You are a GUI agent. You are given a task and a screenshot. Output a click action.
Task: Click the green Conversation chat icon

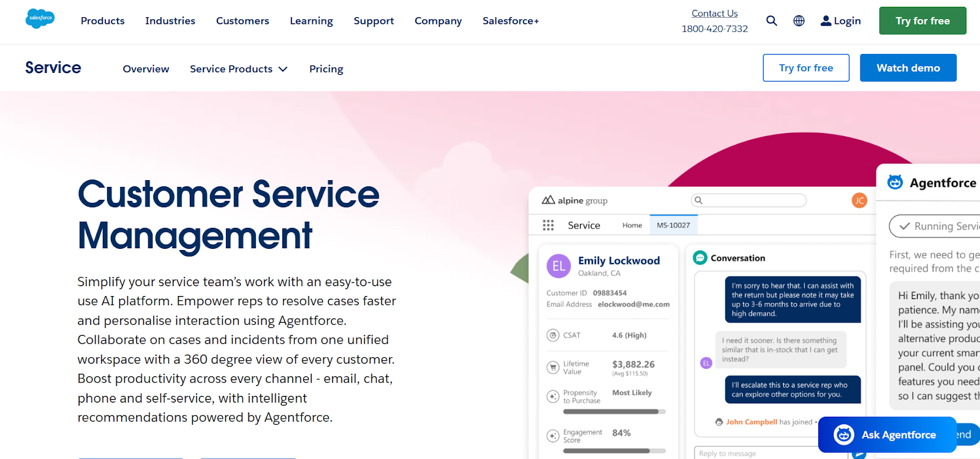(x=700, y=258)
